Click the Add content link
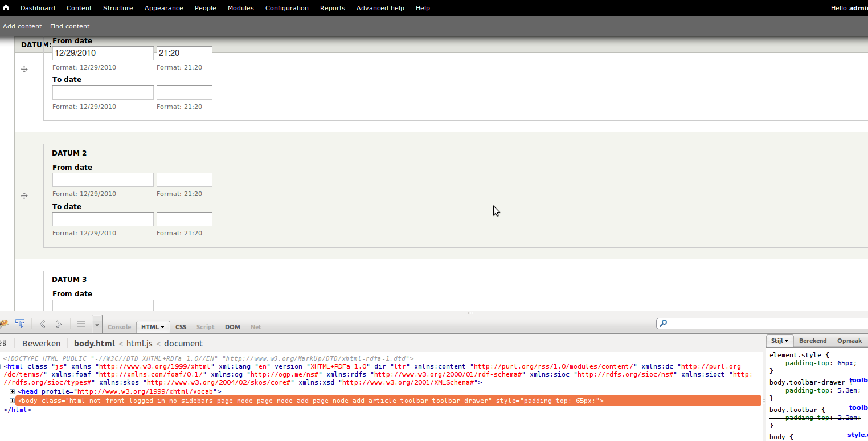The image size is (868, 441). (x=22, y=26)
